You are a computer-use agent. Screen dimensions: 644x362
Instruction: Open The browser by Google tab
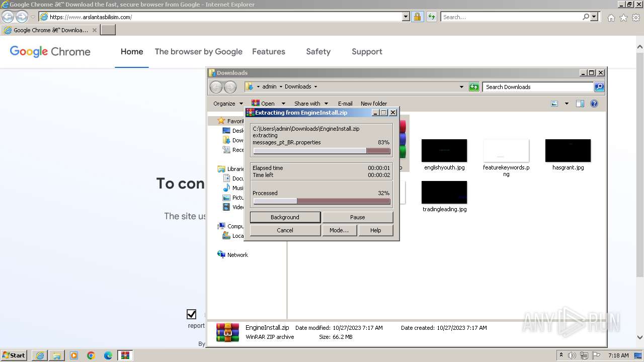pos(198,51)
